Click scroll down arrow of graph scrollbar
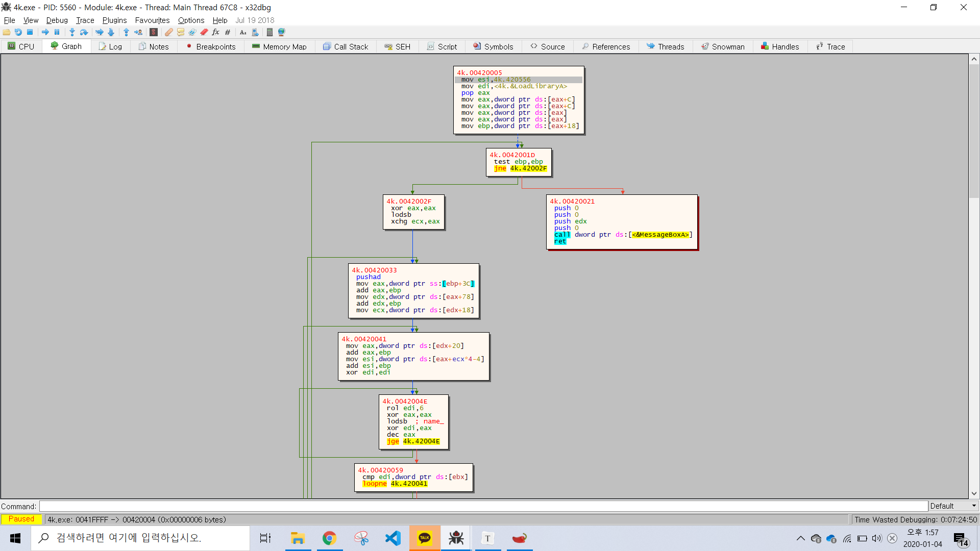 point(974,493)
